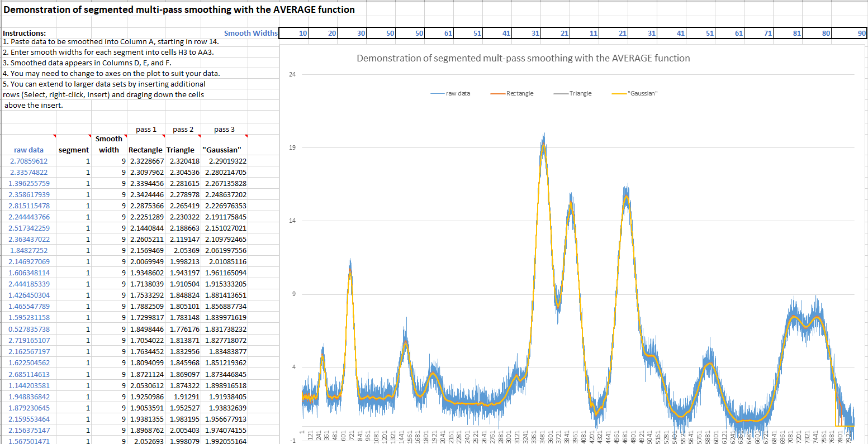The height and width of the screenshot is (444, 868).
Task: Select the 'Smooth width' column header cell
Action: (108, 144)
